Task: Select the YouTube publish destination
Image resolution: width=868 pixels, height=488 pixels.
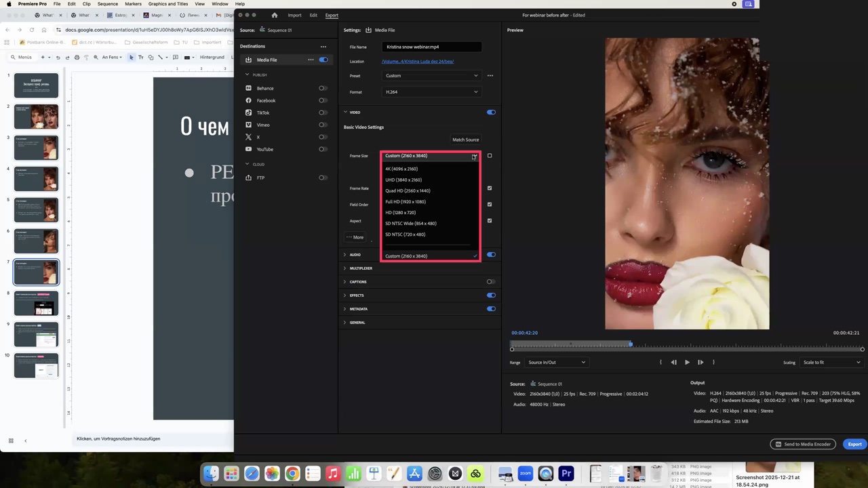Action: pyautogui.click(x=264, y=149)
